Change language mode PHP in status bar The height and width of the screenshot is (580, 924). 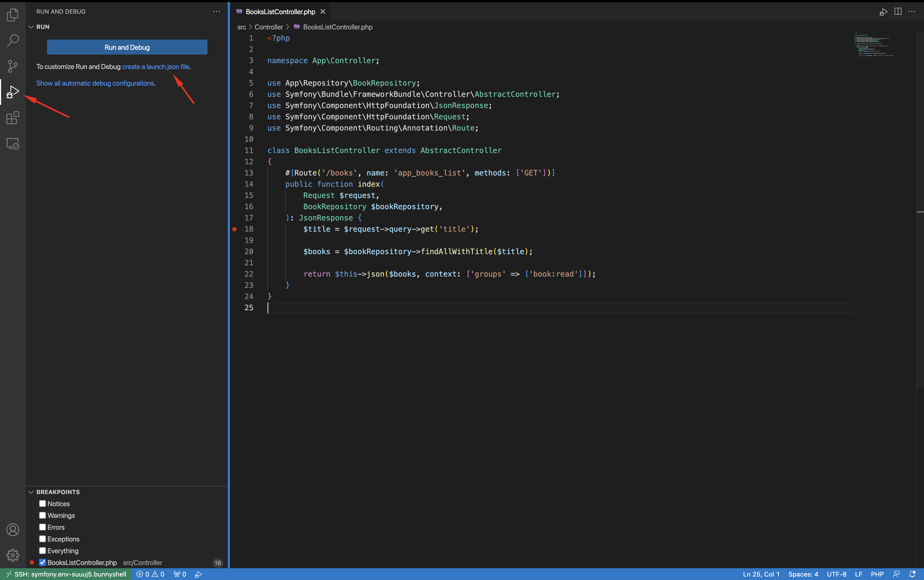click(877, 574)
